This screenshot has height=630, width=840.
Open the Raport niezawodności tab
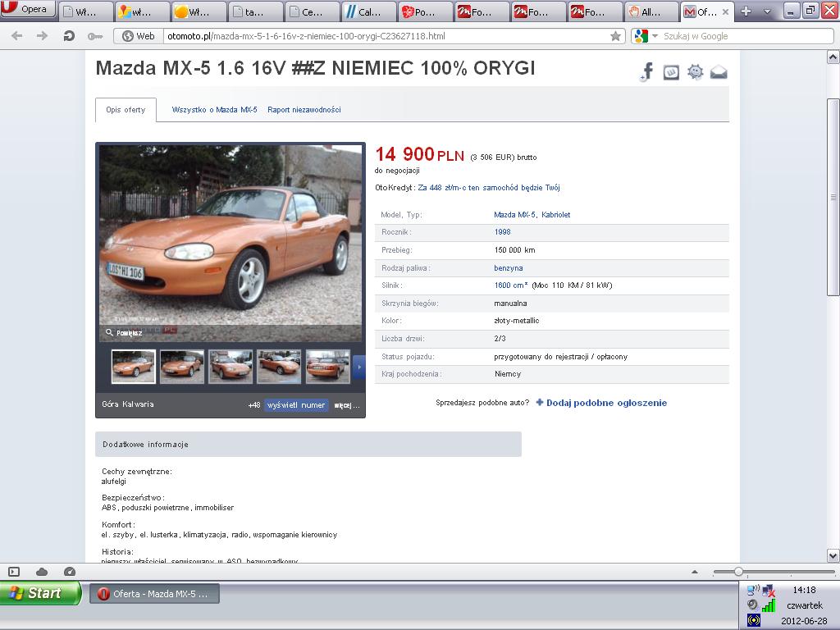304,110
